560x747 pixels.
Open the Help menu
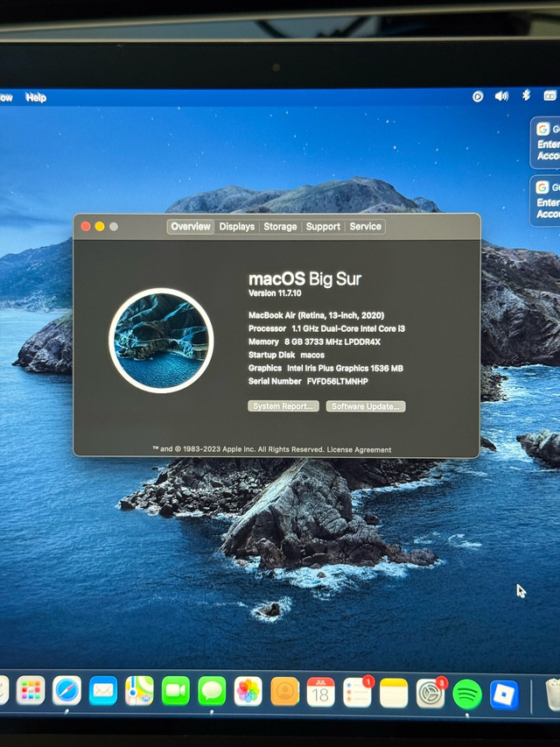[x=36, y=97]
